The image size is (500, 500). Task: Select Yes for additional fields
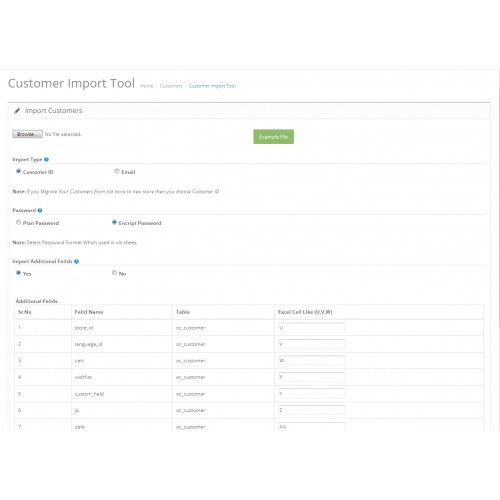[19, 273]
